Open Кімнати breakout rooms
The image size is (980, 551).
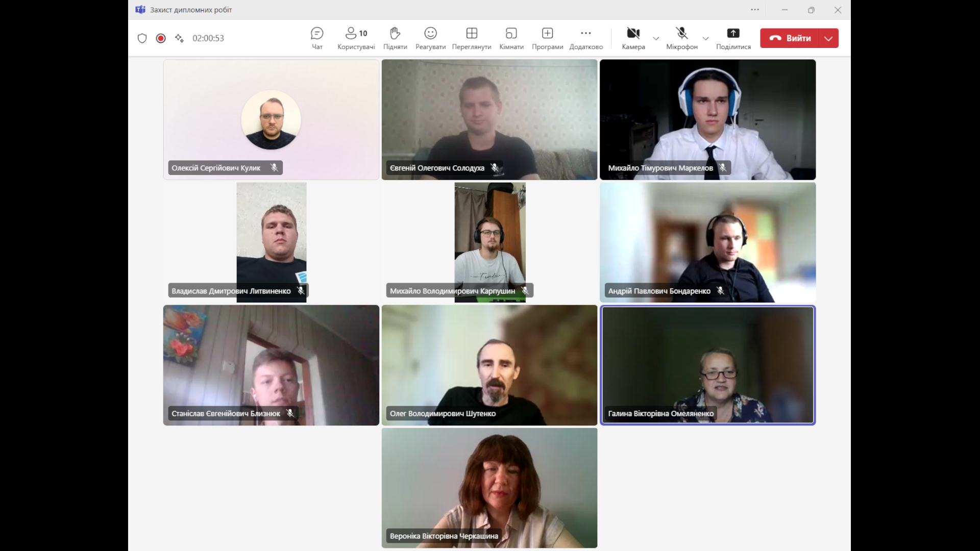click(511, 38)
